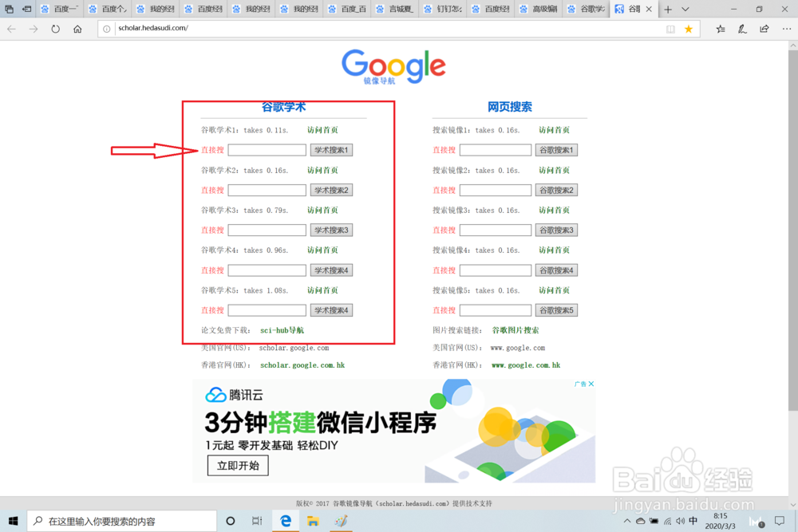
Task: Click the 学术搜索2 button
Action: click(331, 190)
